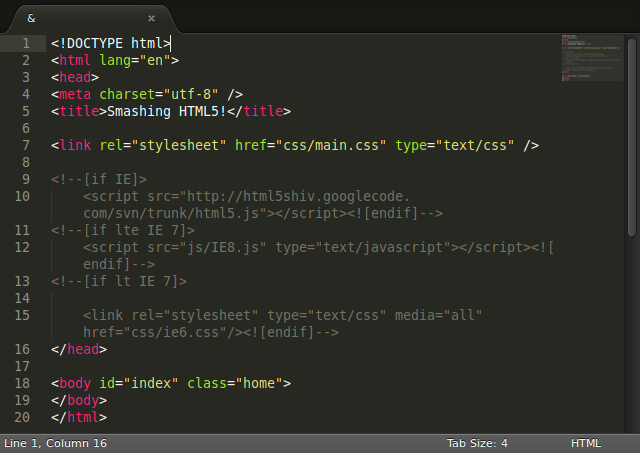Click 'Line 1, Column 16' status text
The height and width of the screenshot is (453, 640).
pos(56,443)
